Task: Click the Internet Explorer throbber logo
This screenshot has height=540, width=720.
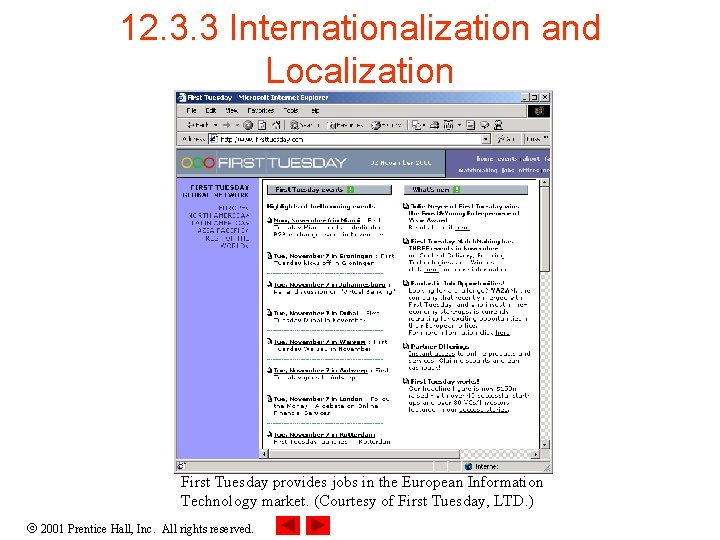Action: click(539, 111)
